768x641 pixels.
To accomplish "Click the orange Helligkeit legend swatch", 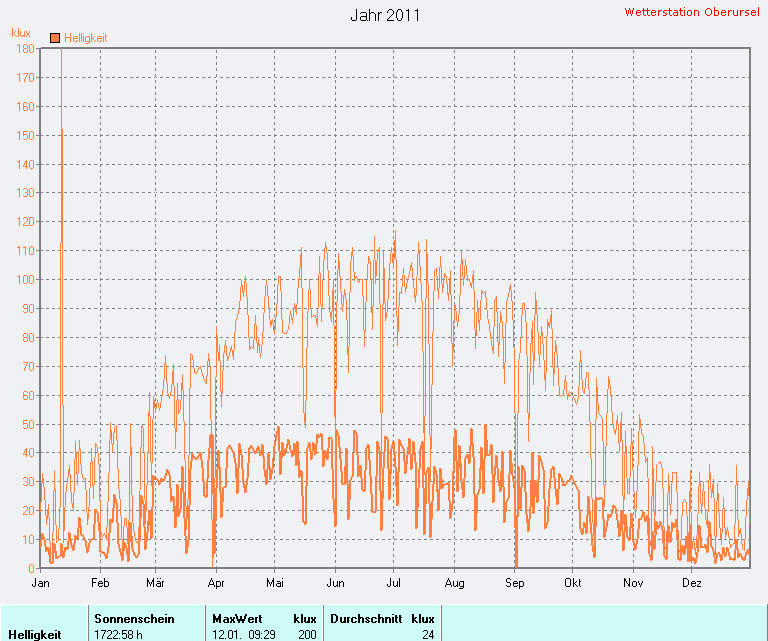I will [x=55, y=38].
